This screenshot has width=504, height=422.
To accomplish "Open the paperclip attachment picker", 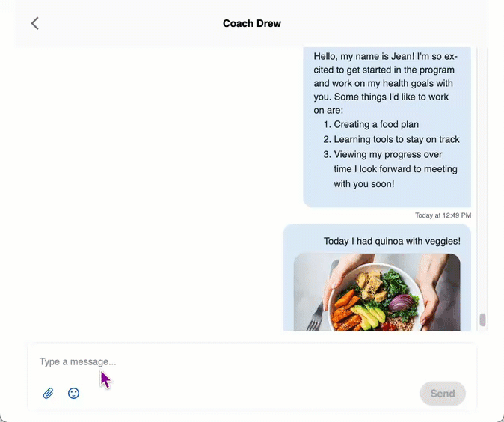I will click(48, 393).
